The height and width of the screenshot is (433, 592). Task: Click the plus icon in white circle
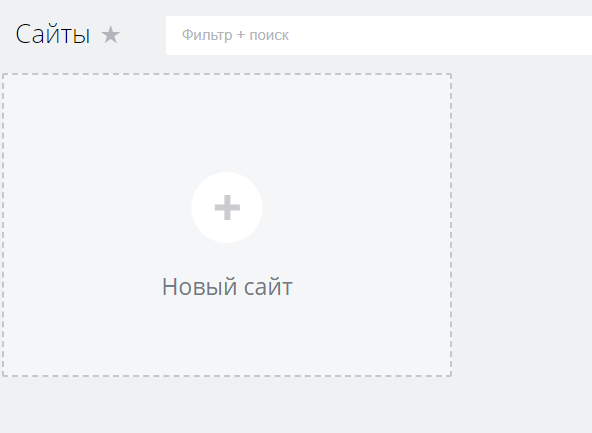tap(227, 207)
